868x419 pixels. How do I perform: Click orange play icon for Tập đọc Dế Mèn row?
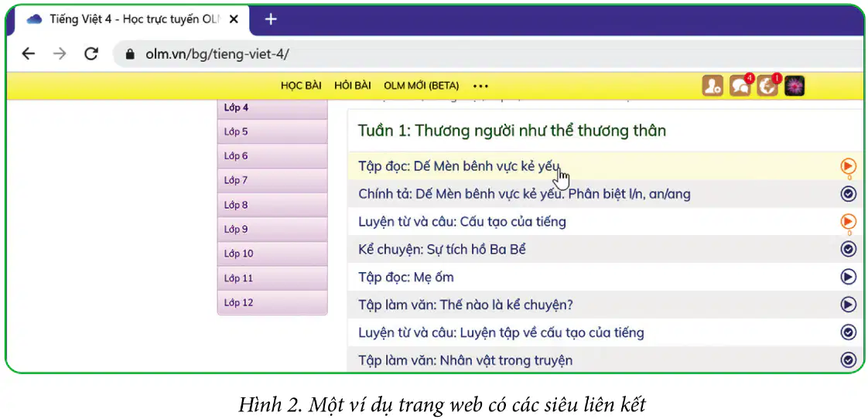pyautogui.click(x=848, y=165)
